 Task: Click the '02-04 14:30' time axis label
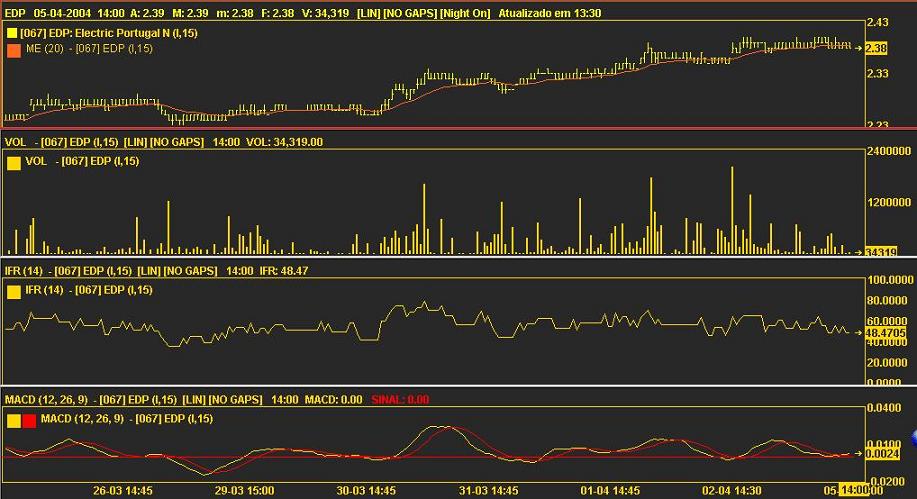coord(732,490)
